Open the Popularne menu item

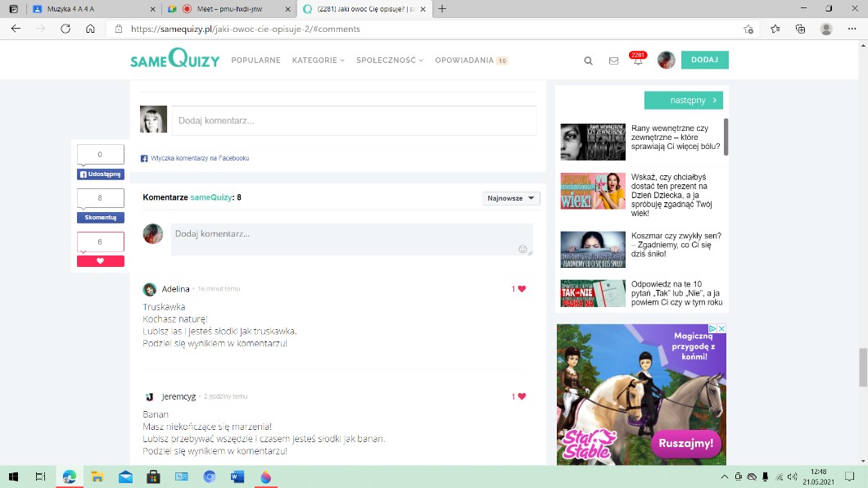click(255, 61)
